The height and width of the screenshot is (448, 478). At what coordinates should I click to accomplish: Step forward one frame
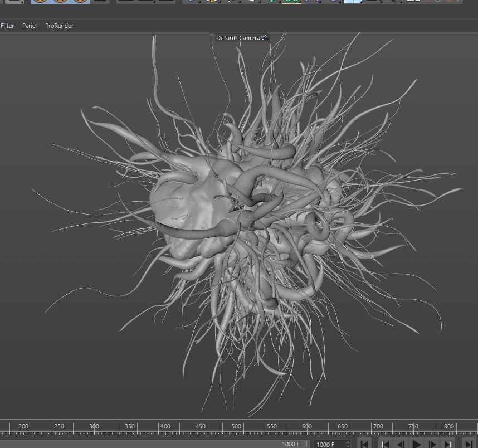pyautogui.click(x=432, y=444)
